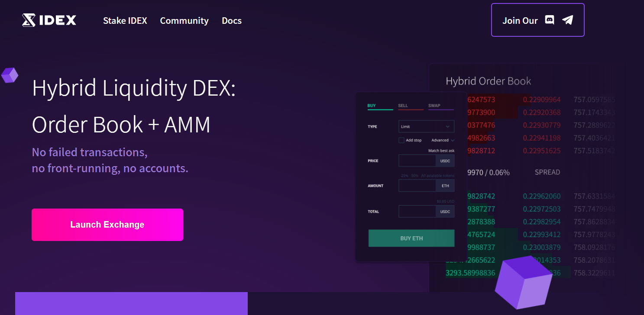The height and width of the screenshot is (315, 644).
Task: Open the Limit order type dropdown
Action: coord(426,126)
